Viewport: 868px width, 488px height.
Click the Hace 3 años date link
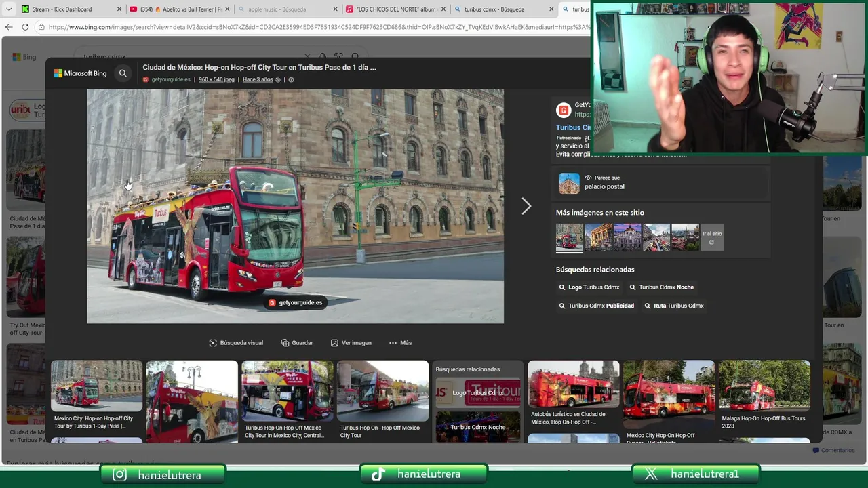coord(258,79)
